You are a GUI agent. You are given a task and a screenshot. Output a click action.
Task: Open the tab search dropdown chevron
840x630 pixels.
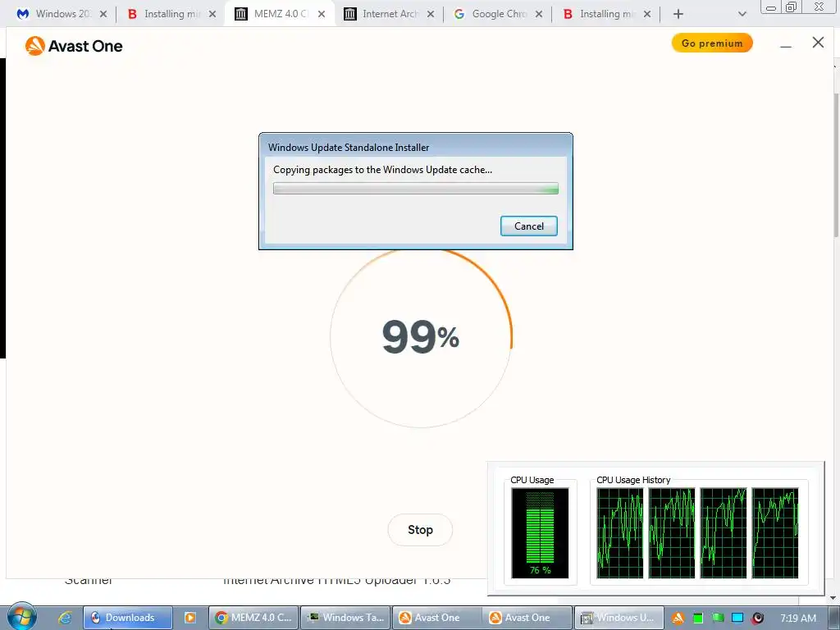click(742, 15)
